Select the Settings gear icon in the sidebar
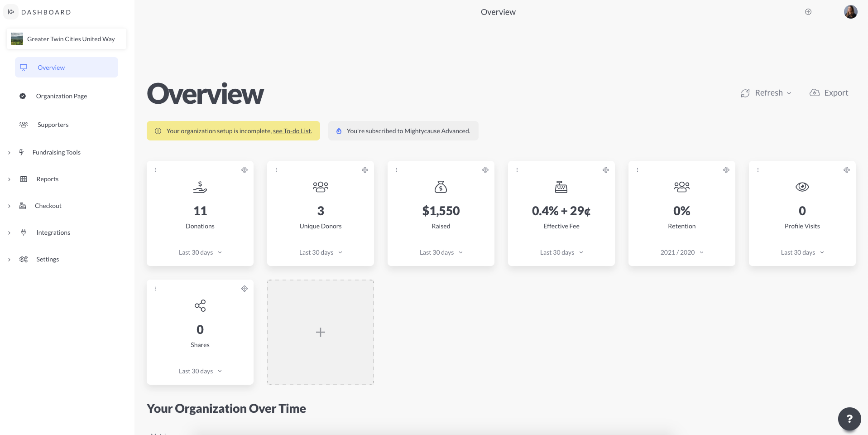This screenshot has height=435, width=868. (x=23, y=259)
